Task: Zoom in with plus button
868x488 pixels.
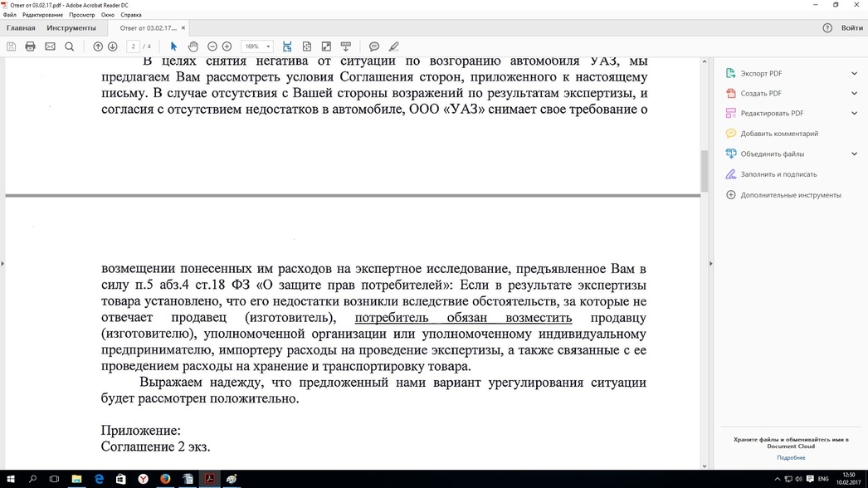Action: (227, 46)
